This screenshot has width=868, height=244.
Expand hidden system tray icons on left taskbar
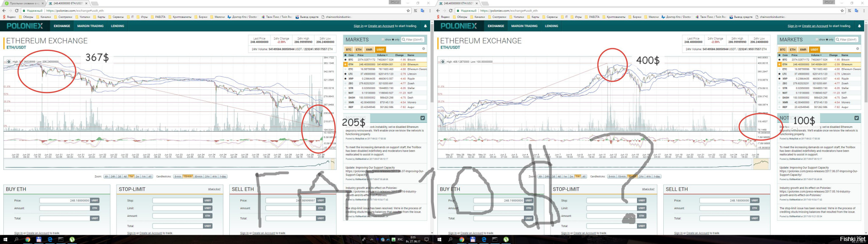372,239
